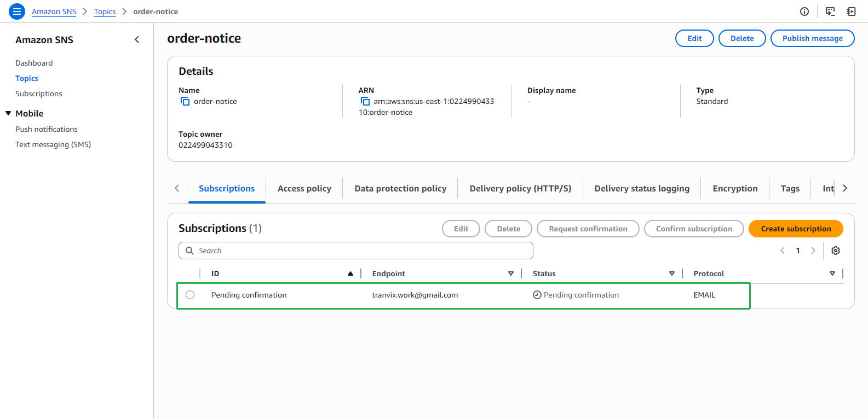This screenshot has height=419, width=868.
Task: Open the Encryption tab
Action: (735, 188)
